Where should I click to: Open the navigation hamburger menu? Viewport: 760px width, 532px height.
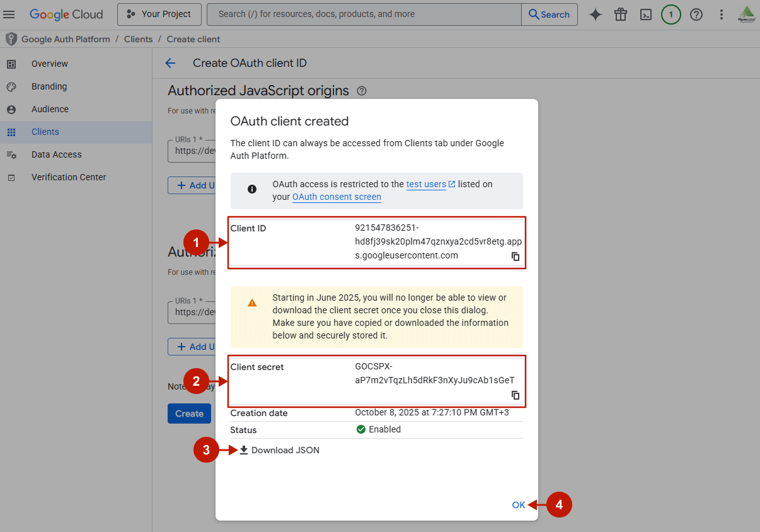9,14
